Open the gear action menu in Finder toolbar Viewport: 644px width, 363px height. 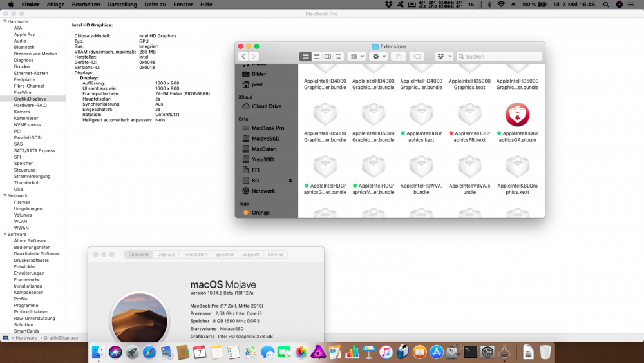[378, 56]
